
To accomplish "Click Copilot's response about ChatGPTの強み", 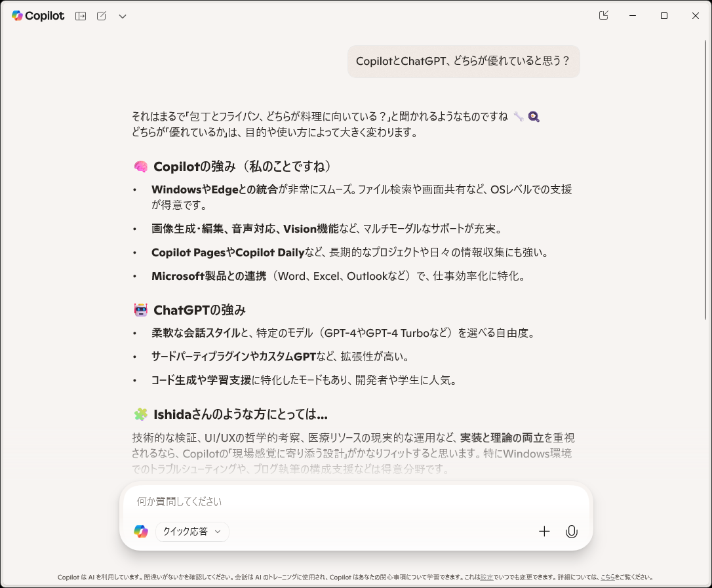I will coord(198,309).
